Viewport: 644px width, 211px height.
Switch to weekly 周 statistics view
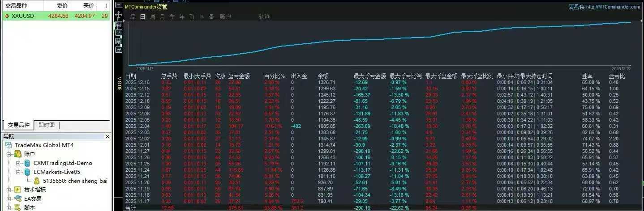(153, 17)
